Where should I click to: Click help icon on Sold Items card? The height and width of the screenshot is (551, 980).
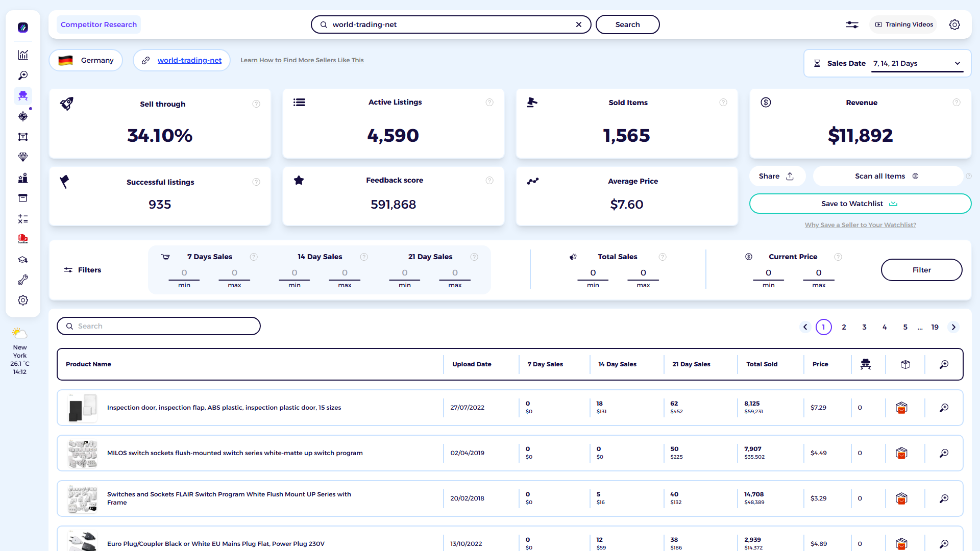coord(723,103)
